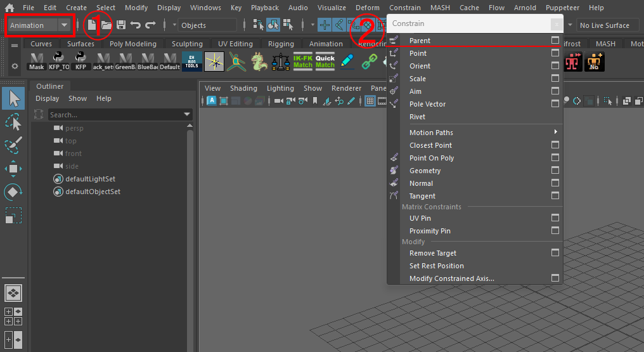644x352 pixels.
Task: Save the scene with floppy disk icon
Action: pos(120,25)
